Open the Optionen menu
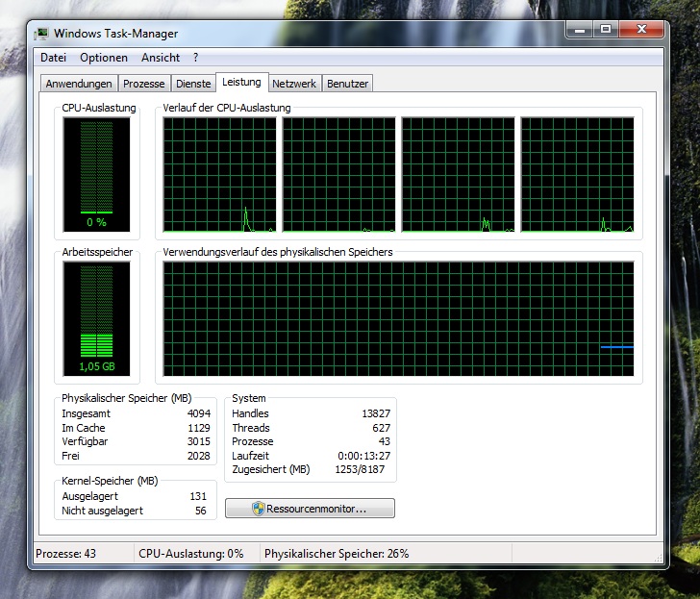 104,58
